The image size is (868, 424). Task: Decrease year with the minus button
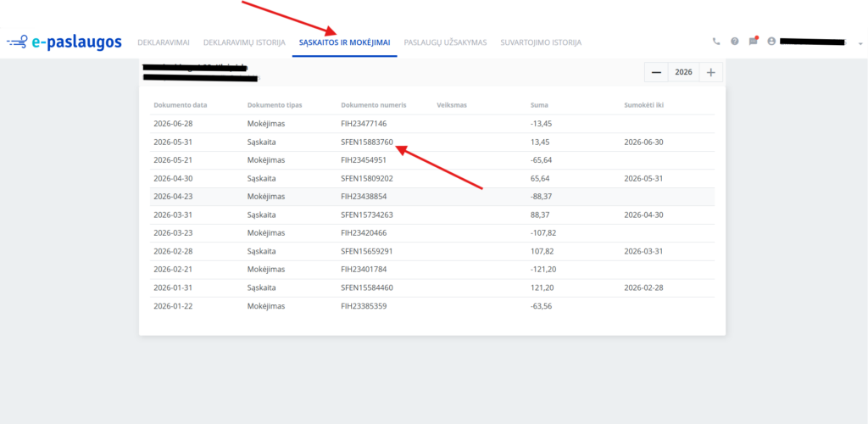click(x=657, y=72)
